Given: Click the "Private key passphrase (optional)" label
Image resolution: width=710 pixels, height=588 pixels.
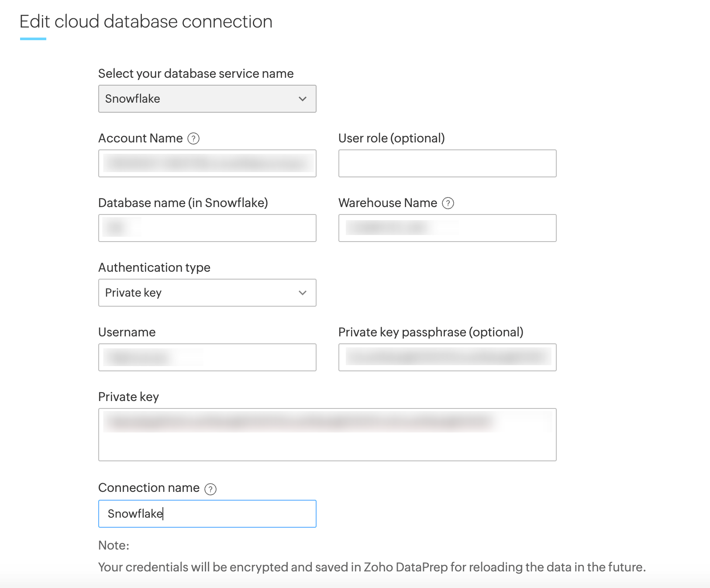Looking at the screenshot, I should tap(431, 332).
